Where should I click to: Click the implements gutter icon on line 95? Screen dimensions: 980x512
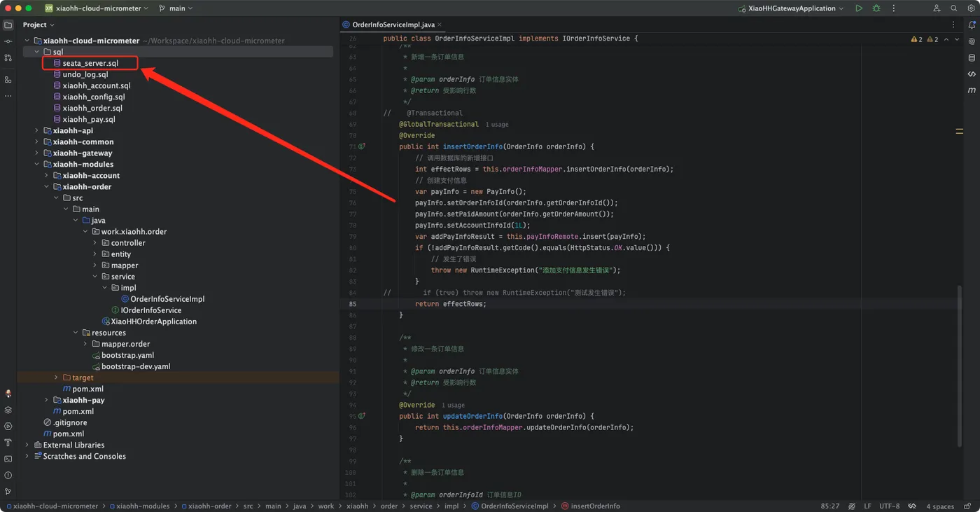point(362,416)
